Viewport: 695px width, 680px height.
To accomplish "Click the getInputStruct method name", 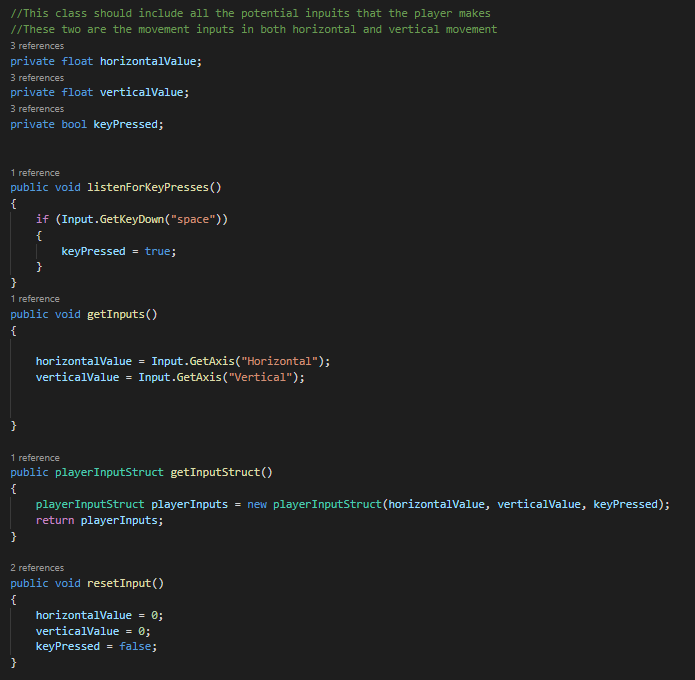I will click(x=215, y=472).
